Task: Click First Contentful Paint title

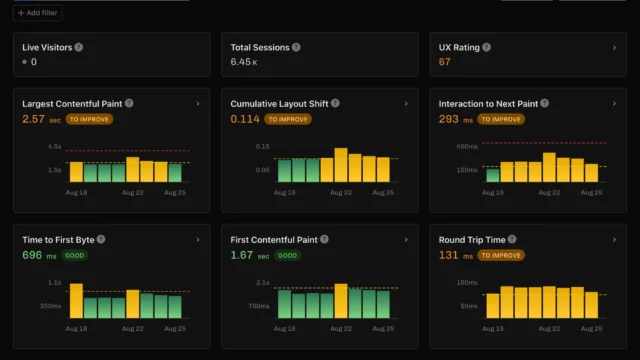Action: tap(274, 240)
